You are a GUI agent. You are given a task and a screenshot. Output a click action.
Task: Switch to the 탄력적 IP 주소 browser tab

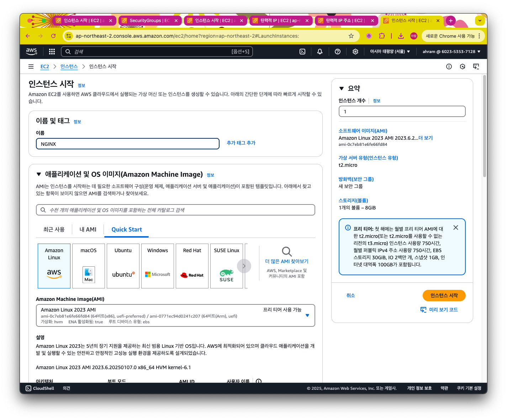coord(346,21)
